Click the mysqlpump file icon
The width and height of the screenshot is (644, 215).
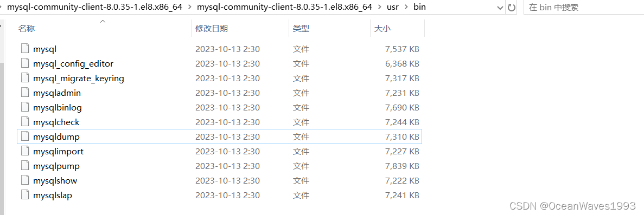25,166
